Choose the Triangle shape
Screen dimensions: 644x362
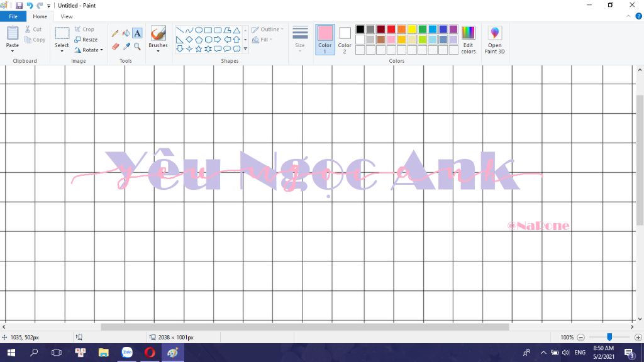236,30
